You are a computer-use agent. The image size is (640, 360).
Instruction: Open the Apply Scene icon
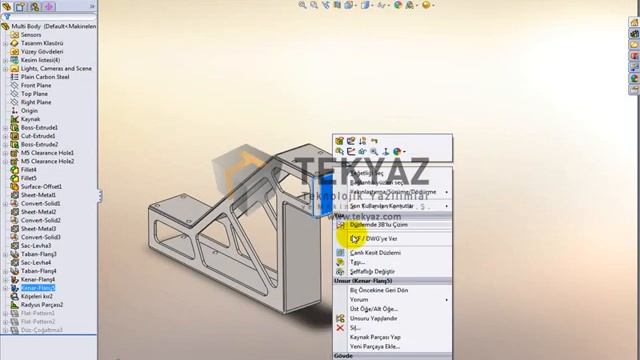[x=410, y=5]
